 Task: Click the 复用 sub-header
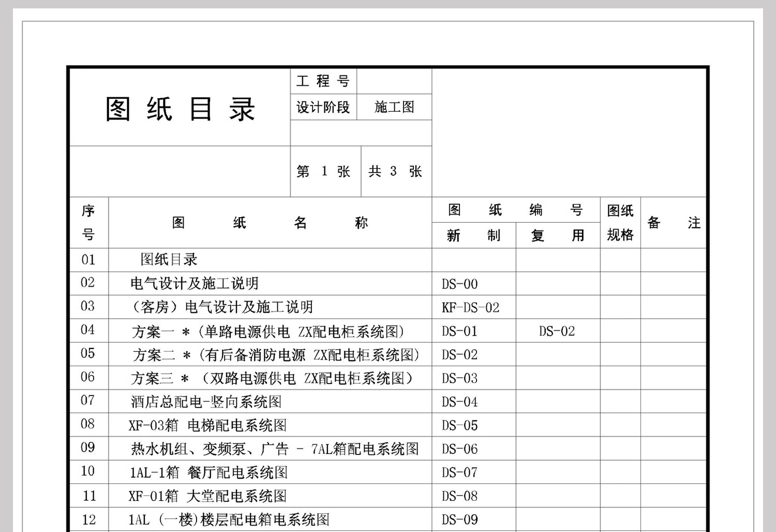coord(558,236)
